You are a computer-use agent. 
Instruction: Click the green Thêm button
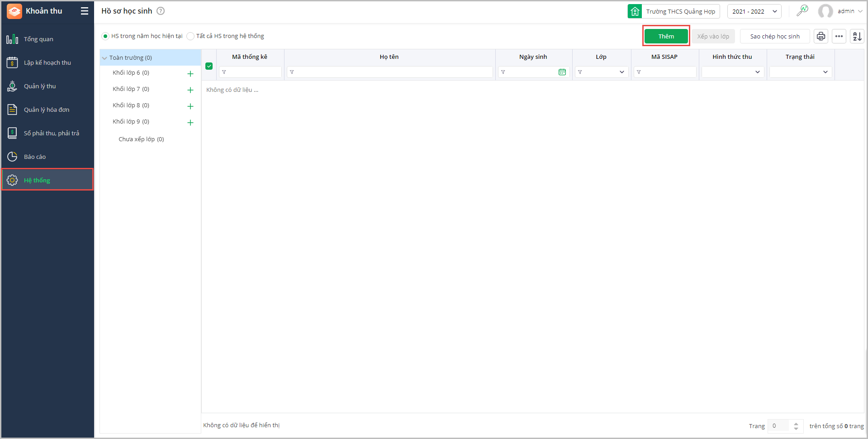(x=666, y=36)
